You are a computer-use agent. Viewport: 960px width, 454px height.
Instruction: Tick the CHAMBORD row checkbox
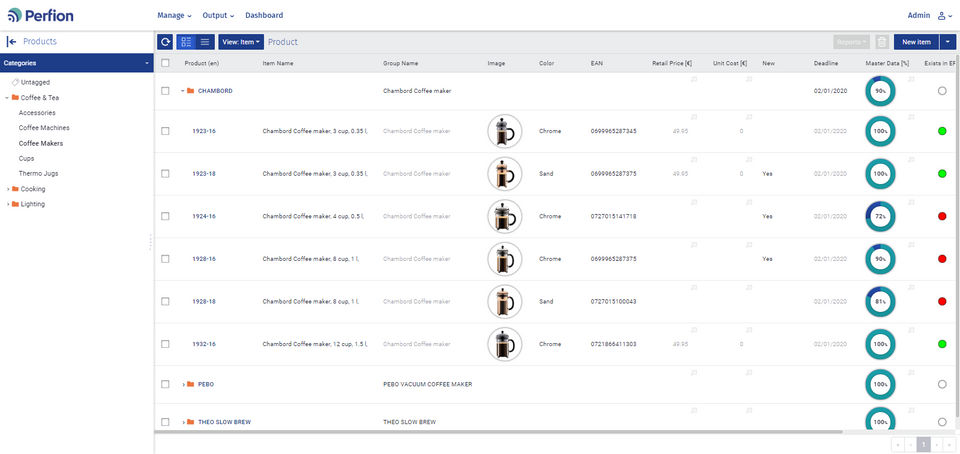[165, 91]
